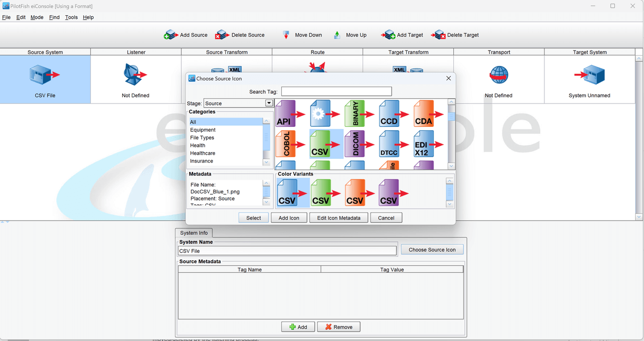Open the File menu
The height and width of the screenshot is (341, 644).
pyautogui.click(x=6, y=17)
